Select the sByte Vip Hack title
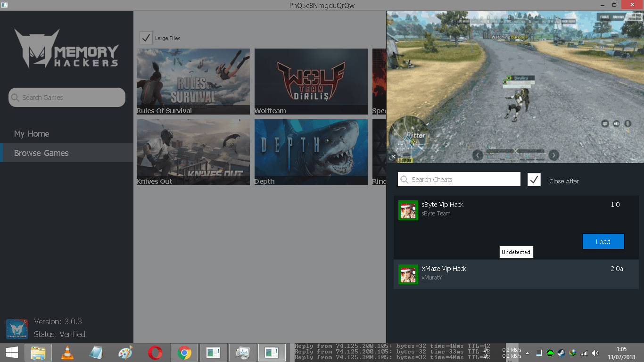The image size is (644, 362). (x=443, y=205)
